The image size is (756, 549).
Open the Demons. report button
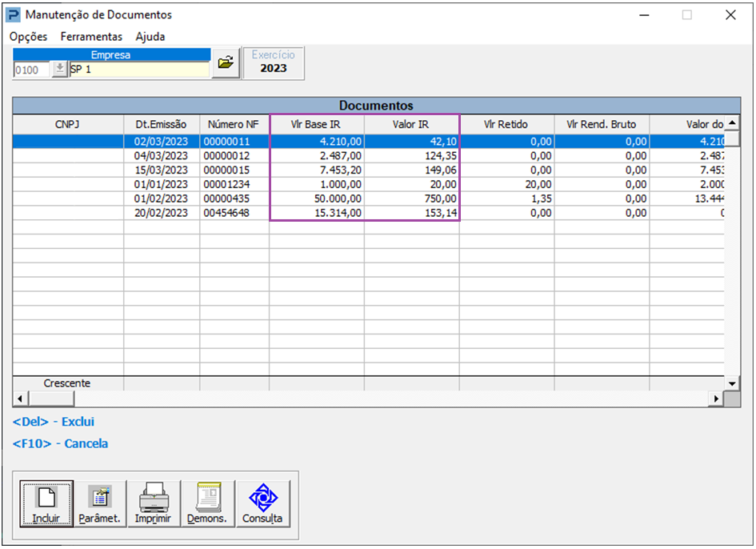206,504
